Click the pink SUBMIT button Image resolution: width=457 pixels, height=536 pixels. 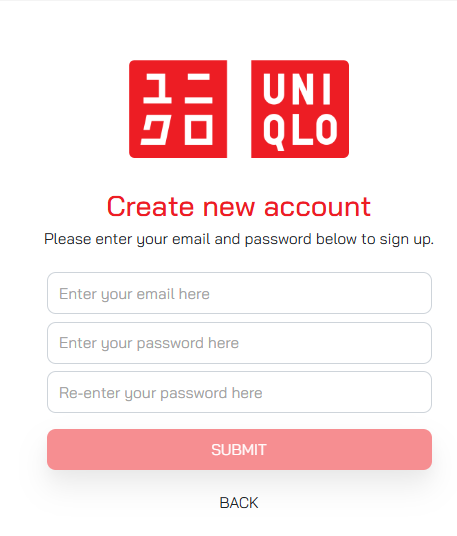239,450
